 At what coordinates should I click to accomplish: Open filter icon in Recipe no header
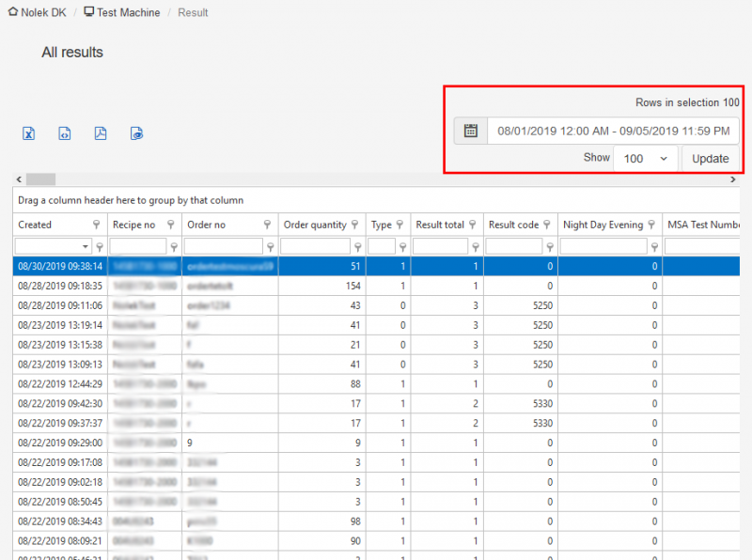pos(171,225)
